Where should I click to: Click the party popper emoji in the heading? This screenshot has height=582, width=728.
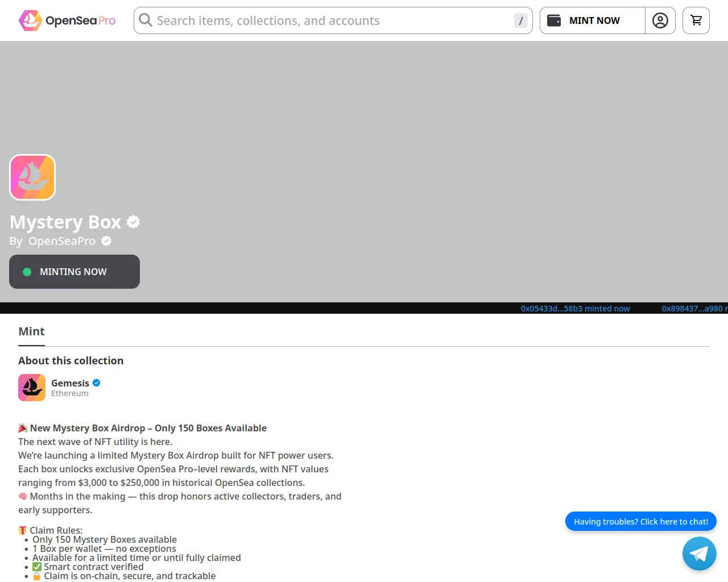pos(23,428)
